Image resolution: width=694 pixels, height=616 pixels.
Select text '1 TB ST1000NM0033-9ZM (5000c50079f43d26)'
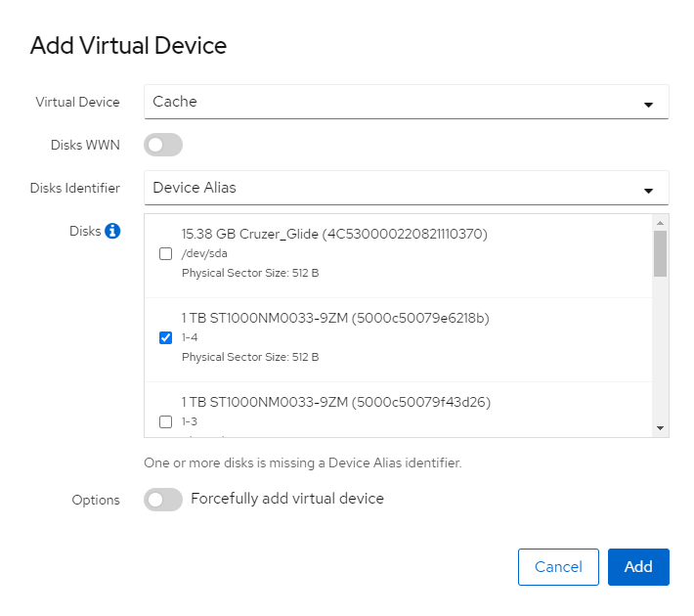tap(336, 402)
